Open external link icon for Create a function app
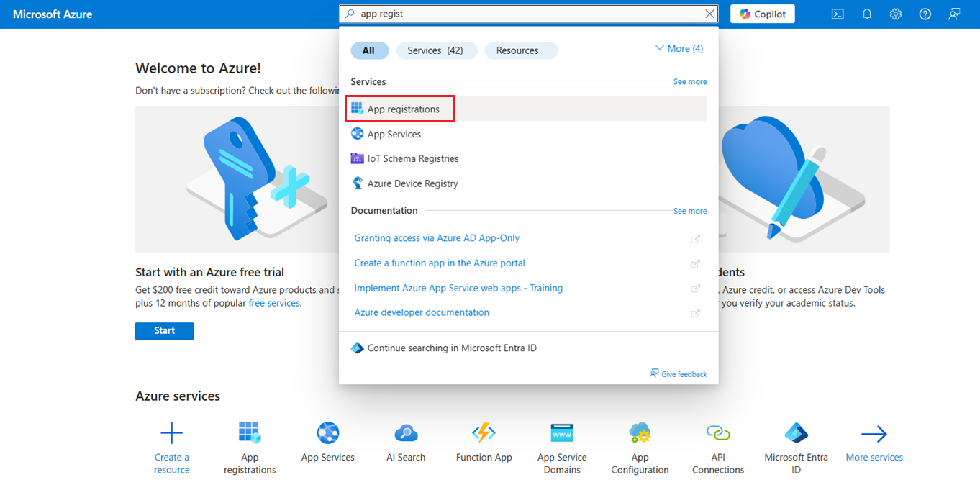Viewport: 980px width, 485px height. coord(695,263)
